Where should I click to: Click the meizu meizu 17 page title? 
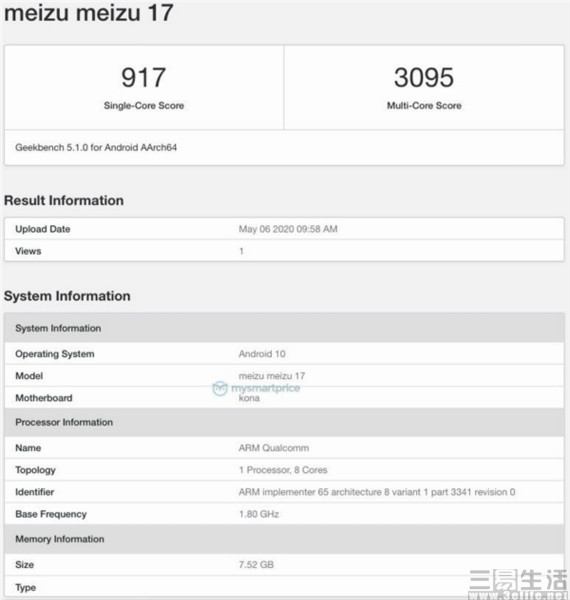click(89, 12)
